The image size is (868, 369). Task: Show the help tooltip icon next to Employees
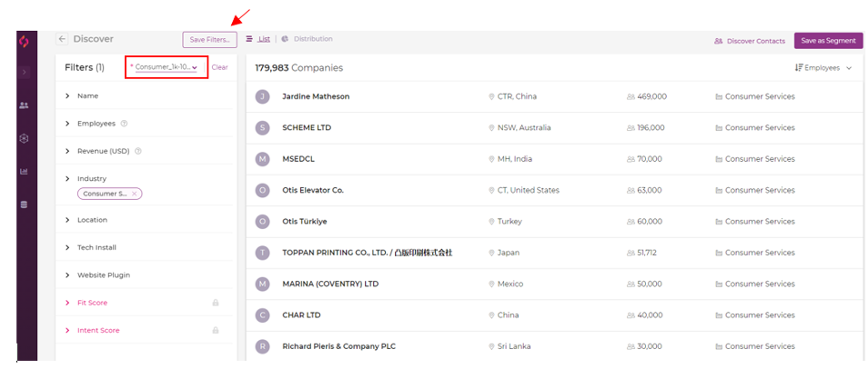coord(124,124)
